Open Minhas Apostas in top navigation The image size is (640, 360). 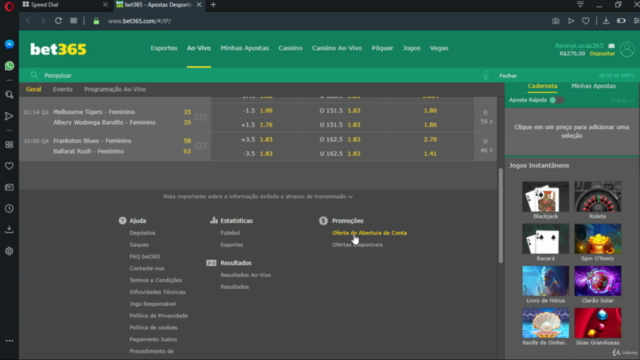coord(245,48)
